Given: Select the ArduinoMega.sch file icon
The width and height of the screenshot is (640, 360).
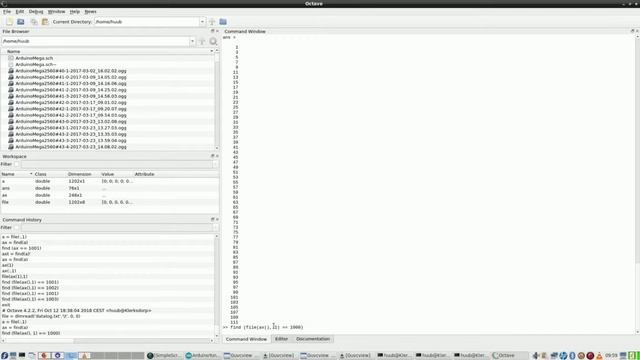Looking at the screenshot, I should coord(11,58).
